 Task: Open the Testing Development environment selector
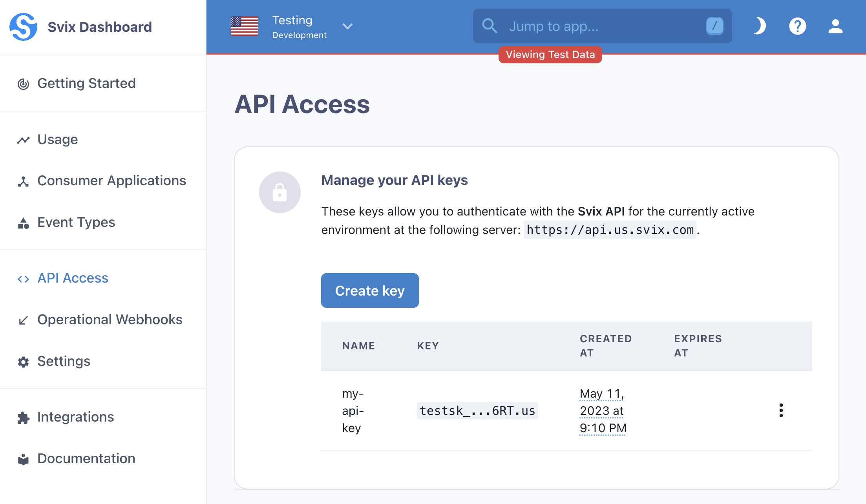tap(299, 26)
